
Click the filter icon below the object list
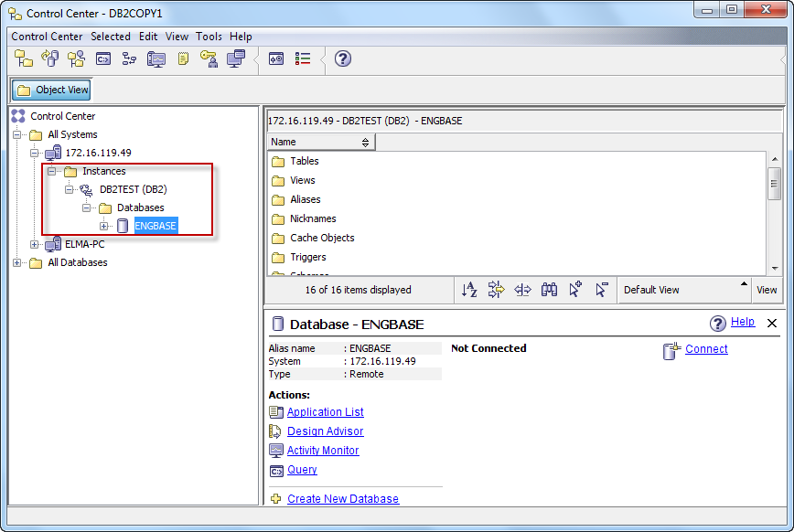[x=495, y=290]
